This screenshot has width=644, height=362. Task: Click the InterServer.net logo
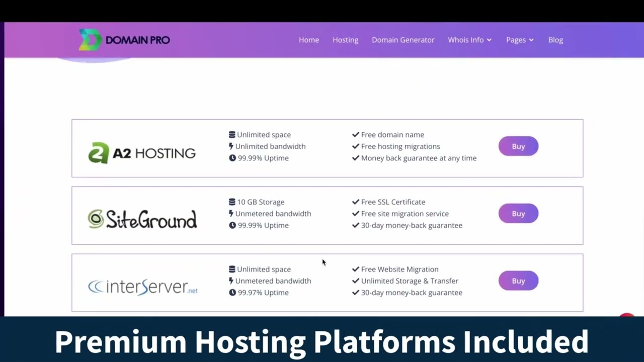point(143,287)
